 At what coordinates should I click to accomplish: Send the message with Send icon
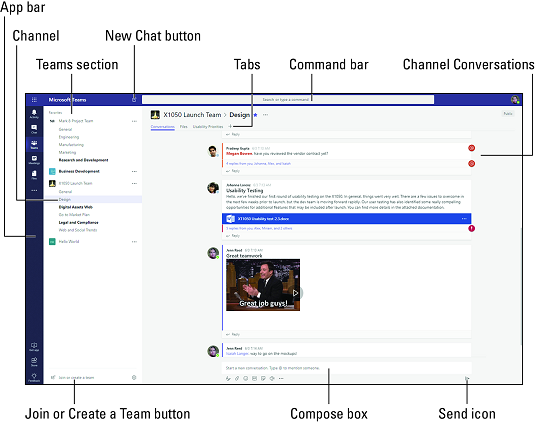pos(467,378)
